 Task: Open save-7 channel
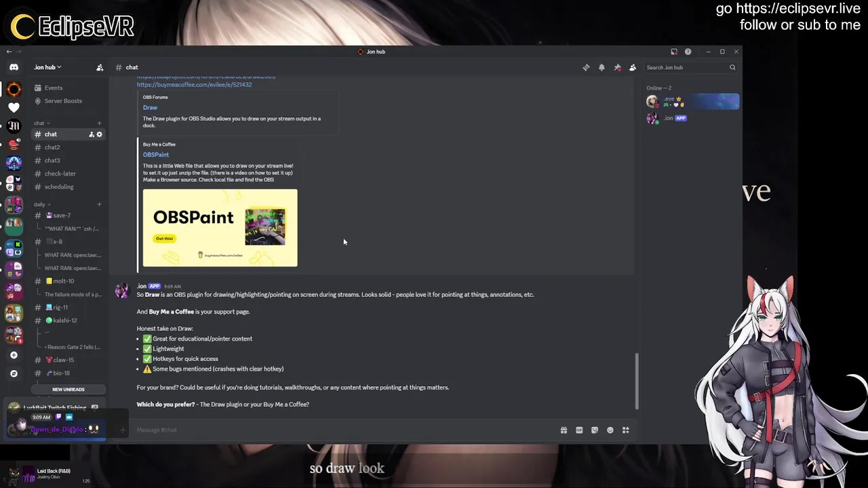67,216
